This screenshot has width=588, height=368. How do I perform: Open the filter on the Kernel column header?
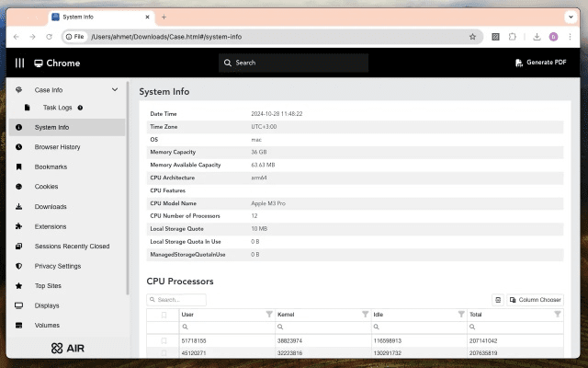365,315
